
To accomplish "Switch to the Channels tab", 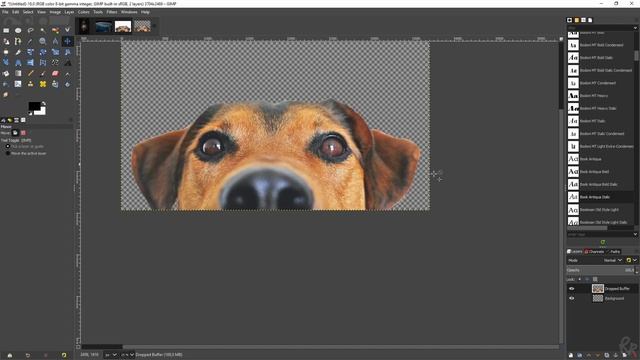I will point(594,251).
